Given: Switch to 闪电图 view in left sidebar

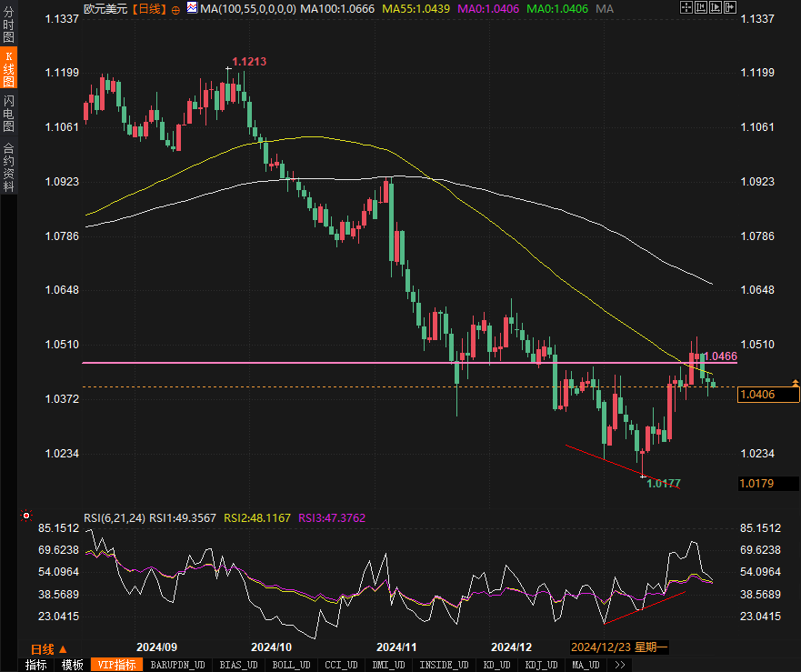Looking at the screenshot, I should [8, 113].
